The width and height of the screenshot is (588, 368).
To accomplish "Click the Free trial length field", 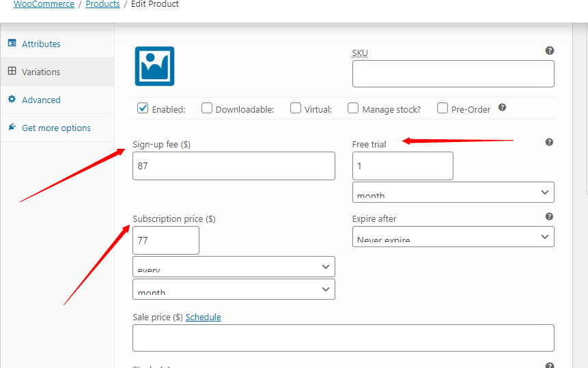I will tap(403, 166).
